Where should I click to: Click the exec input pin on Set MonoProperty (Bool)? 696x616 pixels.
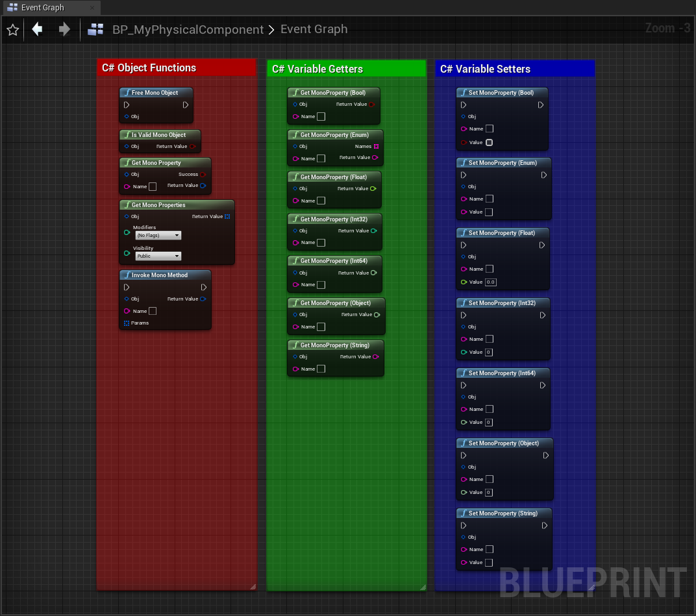point(464,105)
